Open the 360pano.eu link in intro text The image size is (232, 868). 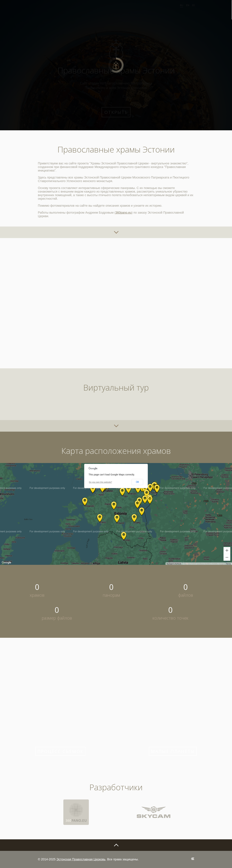[x=123, y=213]
